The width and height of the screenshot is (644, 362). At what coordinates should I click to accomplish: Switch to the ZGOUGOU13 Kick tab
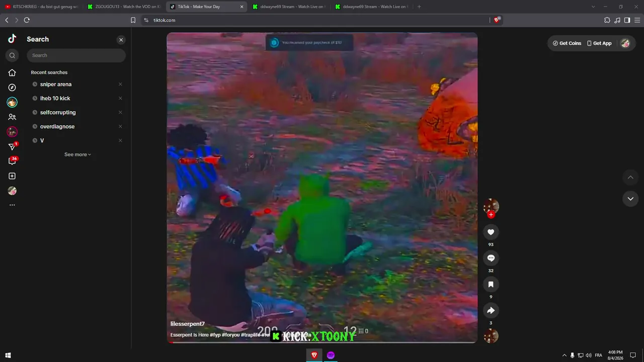[123, 7]
